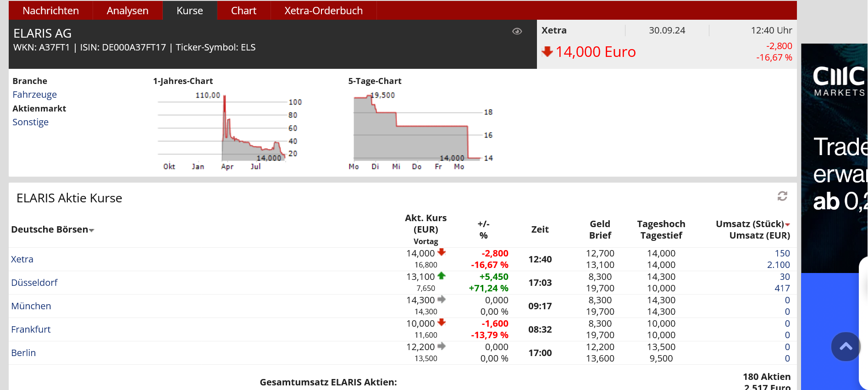Image resolution: width=868 pixels, height=390 pixels.
Task: Click the green up arrow in Düsseldorf row
Action: pos(442,276)
